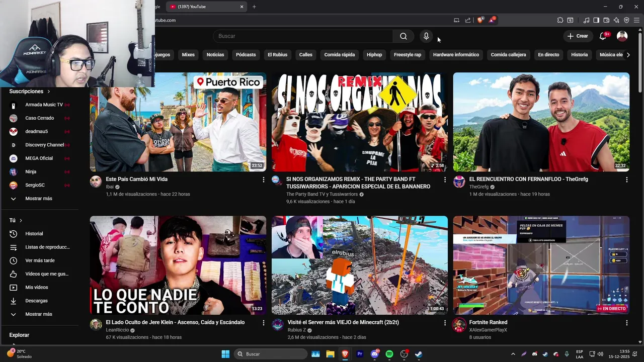Click the Windows Start button
This screenshot has height=362, width=644.
225,354
